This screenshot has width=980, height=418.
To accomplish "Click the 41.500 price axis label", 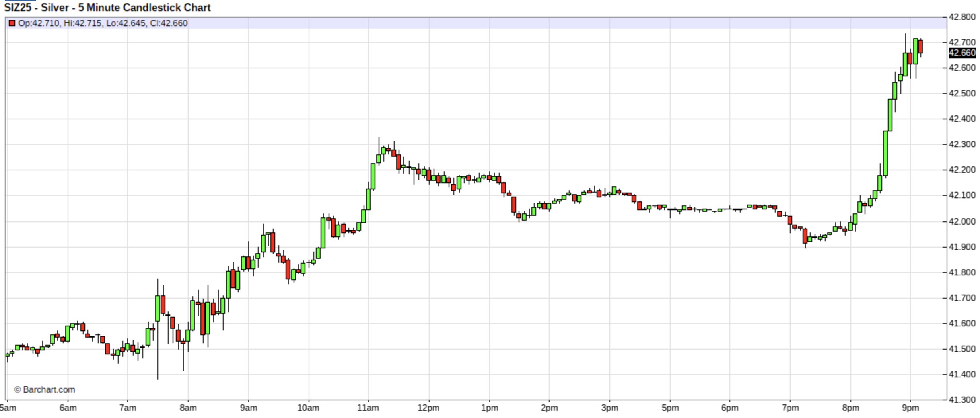I will click(962, 349).
